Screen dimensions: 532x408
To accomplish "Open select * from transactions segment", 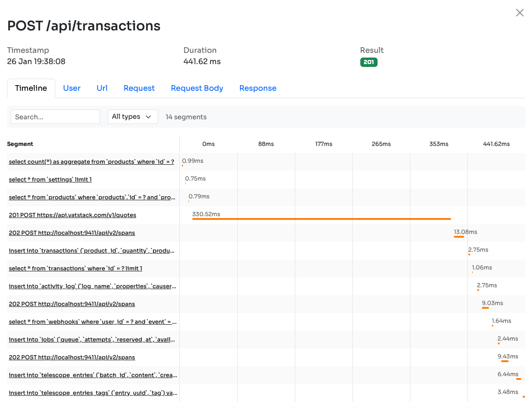I will point(75,269).
